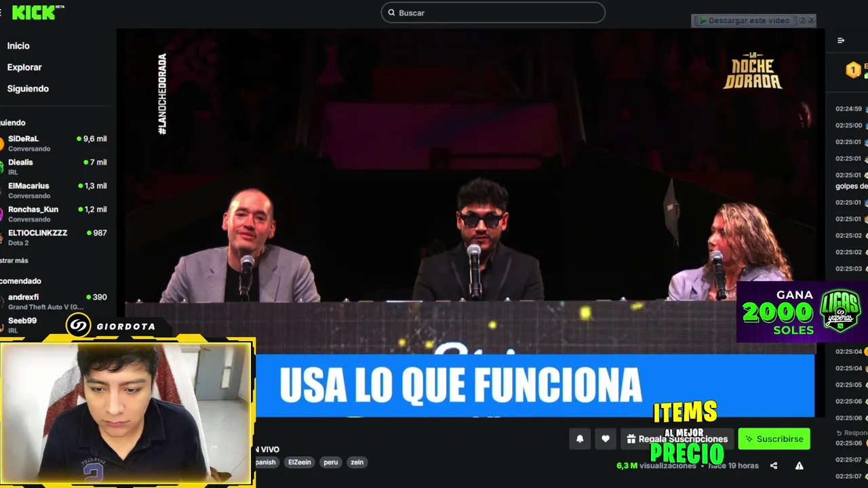
Task: Click the gift icon on Regala Suscripciones
Action: (631, 439)
